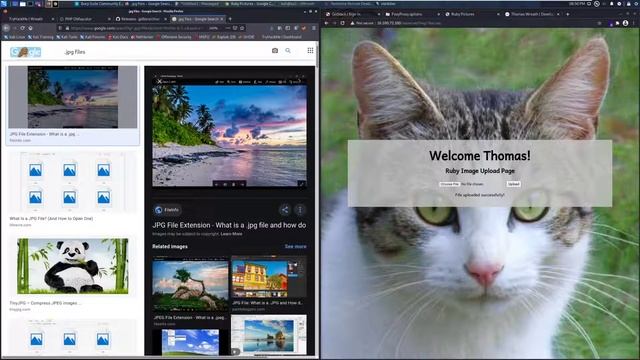Switch to the Thomas Wreath tab in Chrome

(532, 14)
